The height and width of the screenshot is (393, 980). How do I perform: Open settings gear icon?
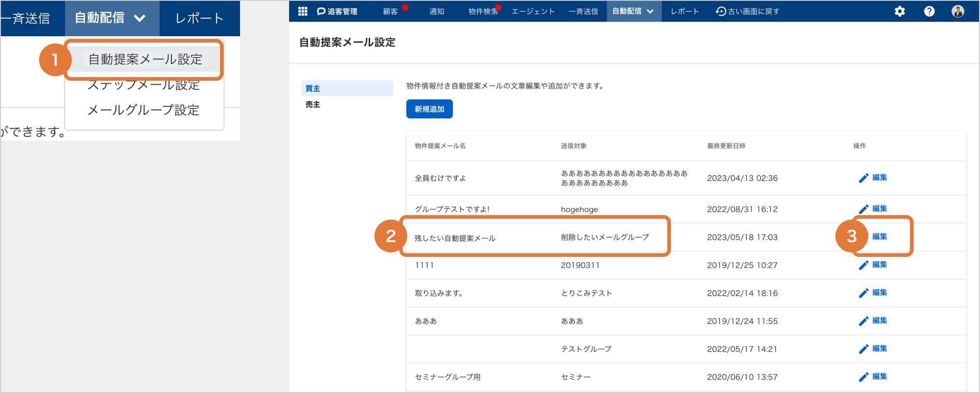click(x=900, y=11)
